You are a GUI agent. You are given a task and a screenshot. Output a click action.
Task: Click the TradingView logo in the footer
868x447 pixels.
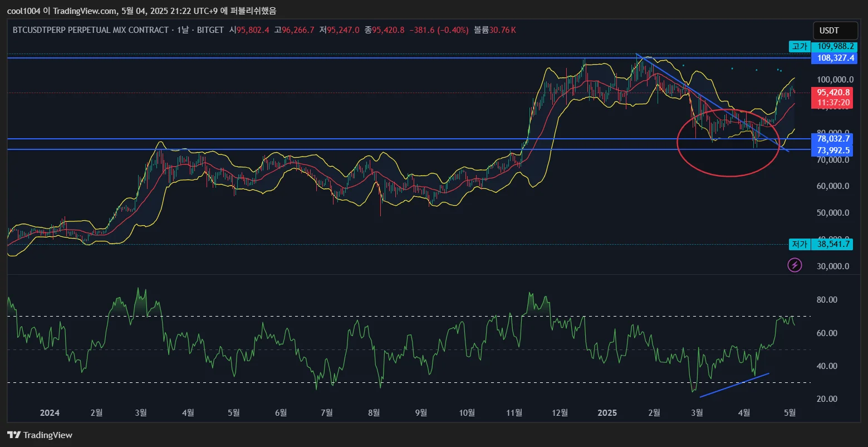point(40,435)
